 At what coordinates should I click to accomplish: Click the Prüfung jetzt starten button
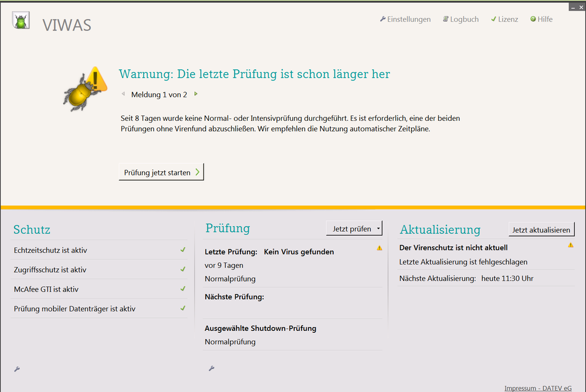[161, 172]
